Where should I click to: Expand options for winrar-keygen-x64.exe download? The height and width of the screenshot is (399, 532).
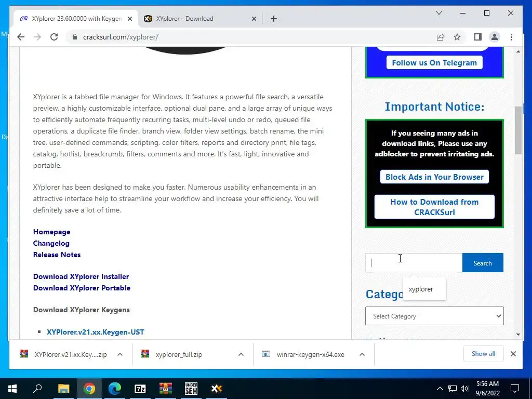click(362, 354)
